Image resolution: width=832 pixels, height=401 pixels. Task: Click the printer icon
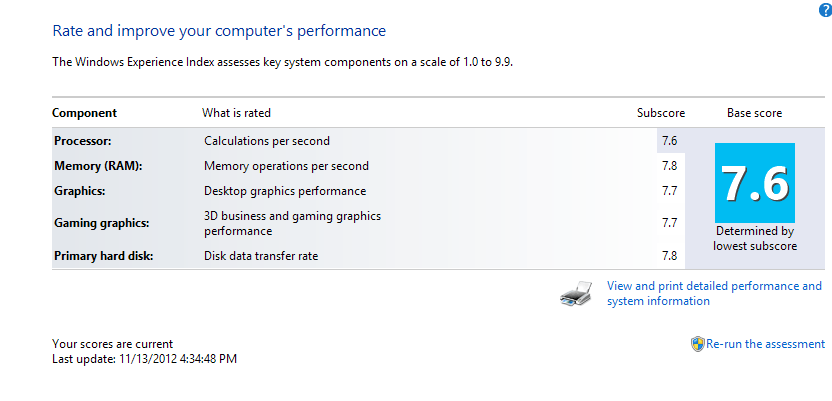tap(576, 293)
